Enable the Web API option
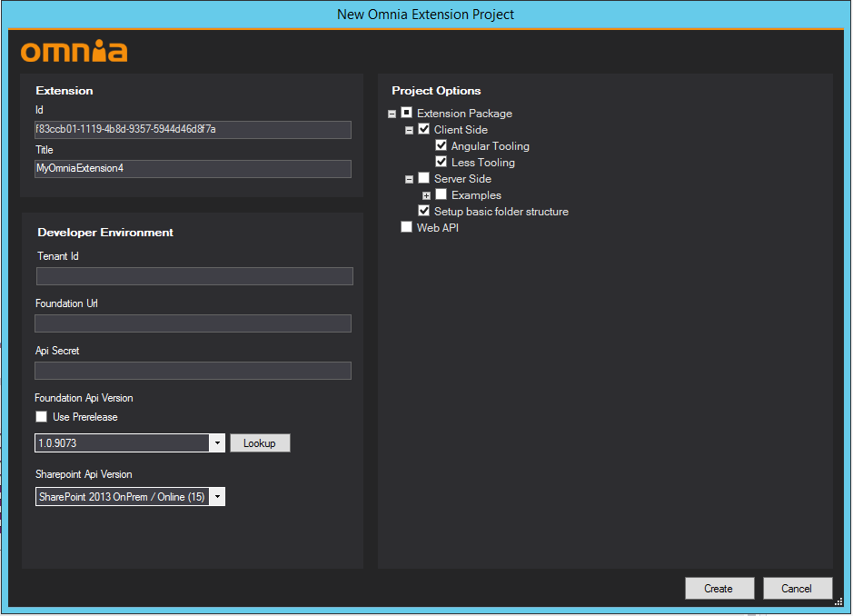 point(407,226)
